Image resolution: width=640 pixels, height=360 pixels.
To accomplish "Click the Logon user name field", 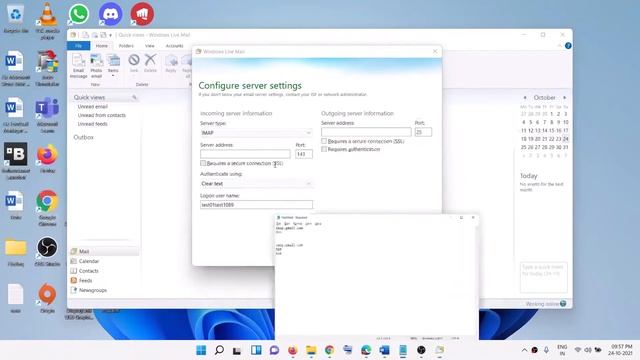I will pos(256,204).
